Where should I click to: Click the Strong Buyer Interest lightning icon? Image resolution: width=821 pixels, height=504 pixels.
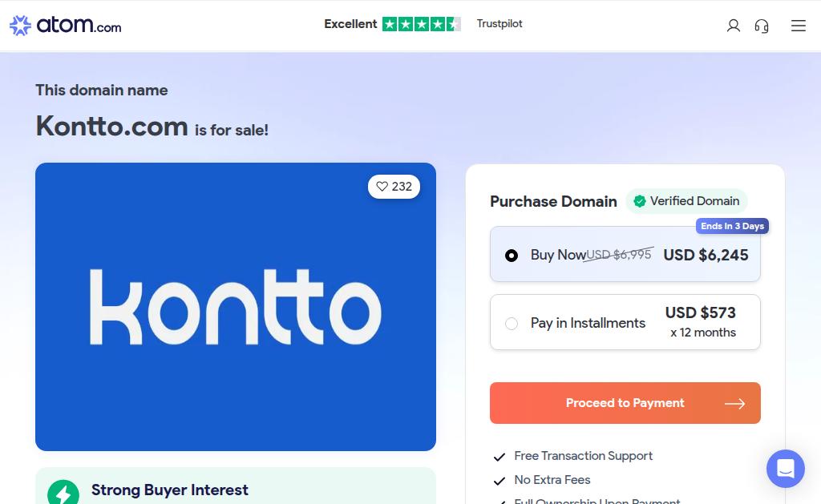pos(63,492)
